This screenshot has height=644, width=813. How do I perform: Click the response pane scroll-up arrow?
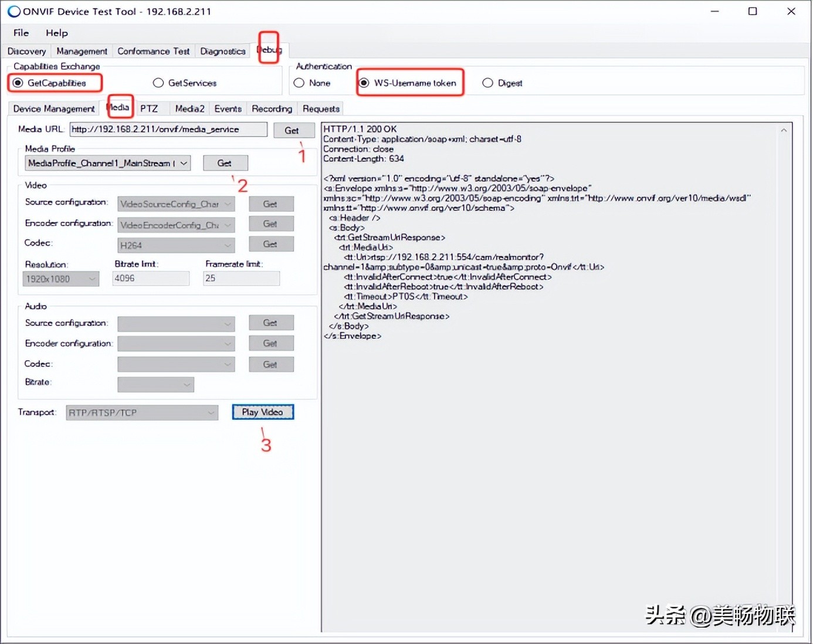coord(784,130)
